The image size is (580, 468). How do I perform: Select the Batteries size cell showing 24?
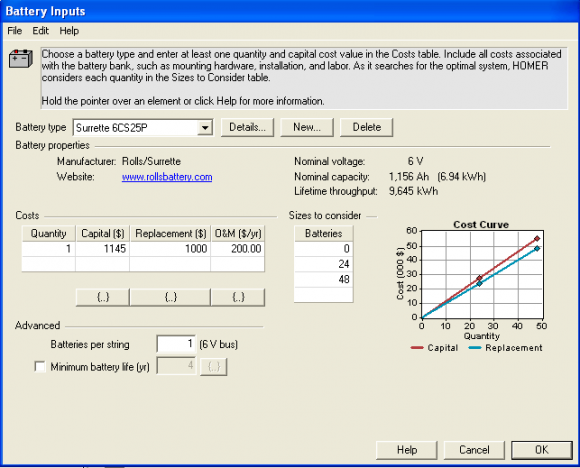[324, 264]
